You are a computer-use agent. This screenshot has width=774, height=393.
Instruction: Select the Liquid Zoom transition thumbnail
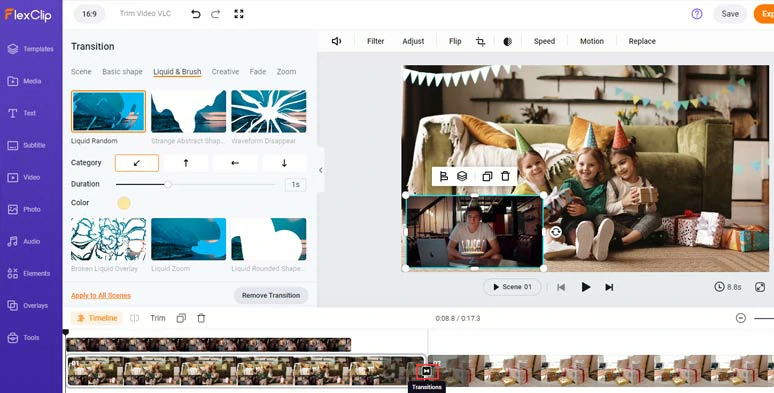(x=189, y=239)
